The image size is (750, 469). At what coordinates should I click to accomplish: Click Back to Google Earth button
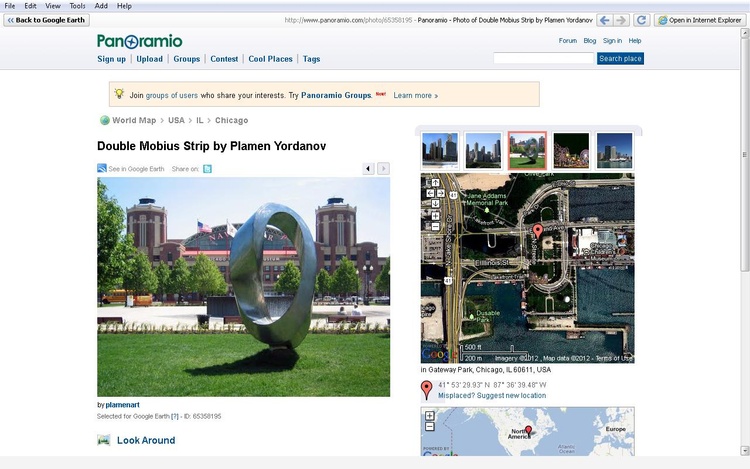point(46,20)
